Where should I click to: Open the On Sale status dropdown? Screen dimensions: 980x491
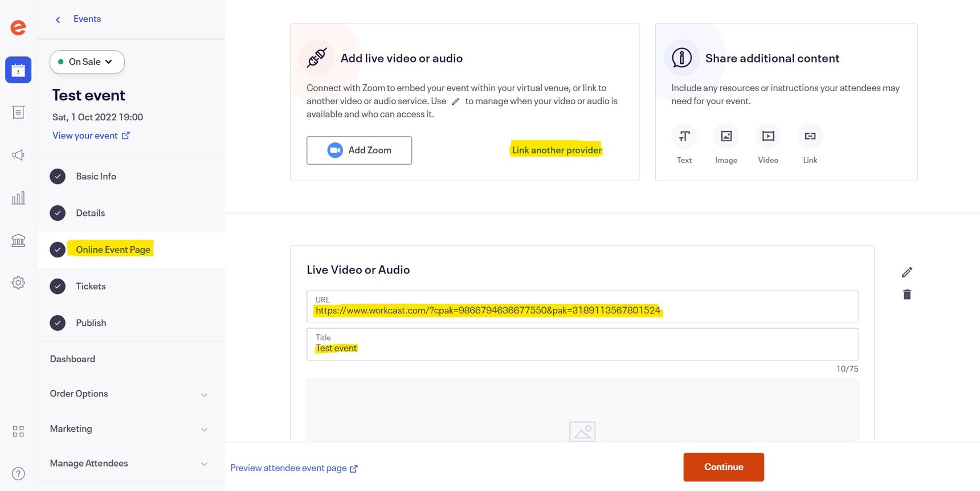(x=87, y=62)
